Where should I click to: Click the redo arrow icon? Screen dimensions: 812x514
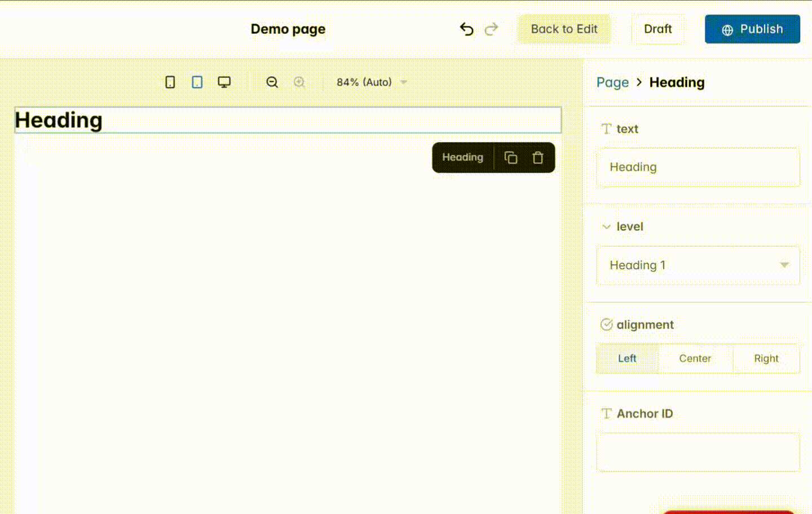(491, 29)
